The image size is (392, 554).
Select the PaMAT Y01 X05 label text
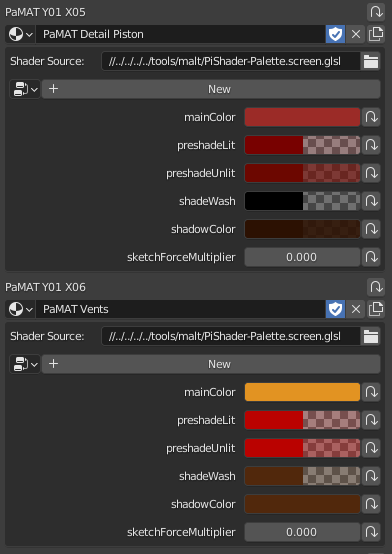click(45, 12)
